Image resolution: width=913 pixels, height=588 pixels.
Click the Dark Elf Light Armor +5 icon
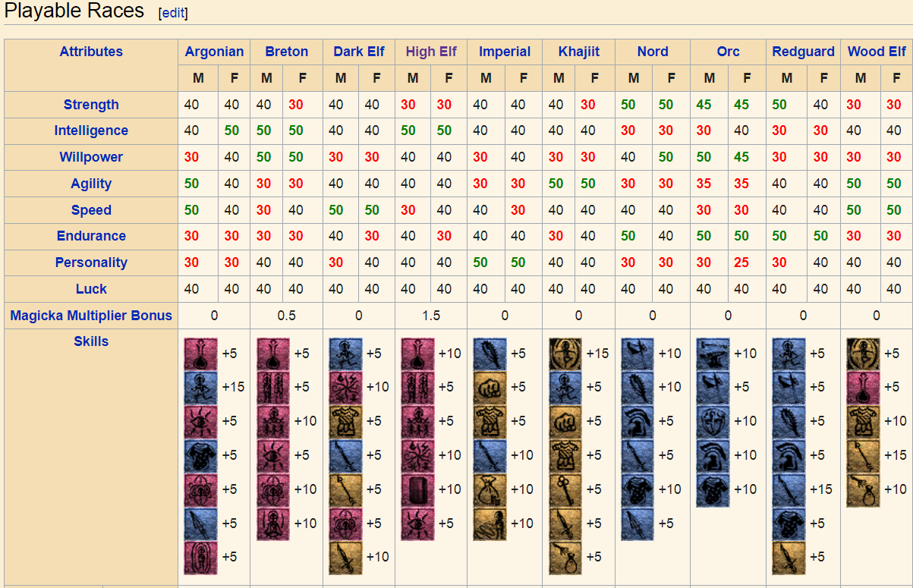tap(345, 422)
